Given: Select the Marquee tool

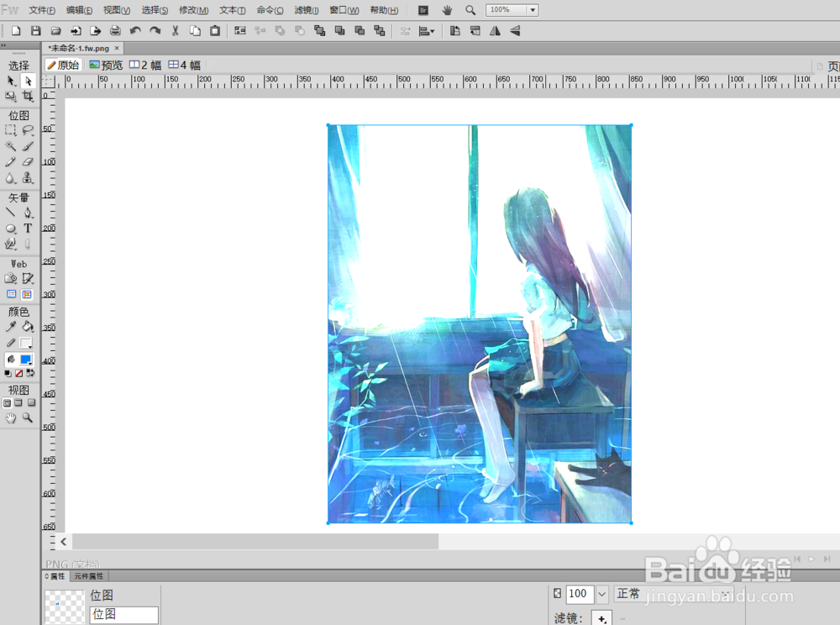Looking at the screenshot, I should pos(11,130).
